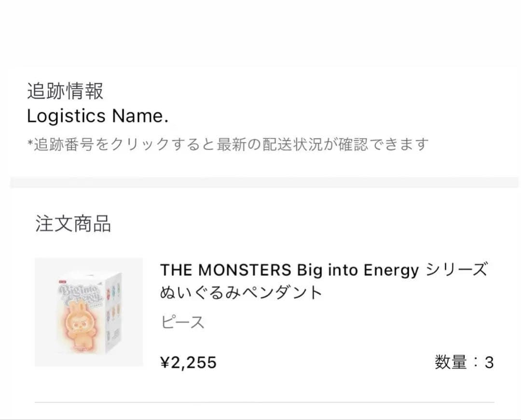The image size is (521, 420).
Task: Click the thin separator line below the product
Action: click(264, 403)
